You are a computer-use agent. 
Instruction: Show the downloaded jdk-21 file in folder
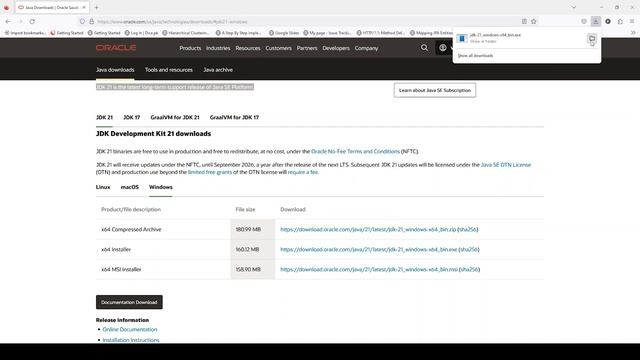tap(592, 39)
